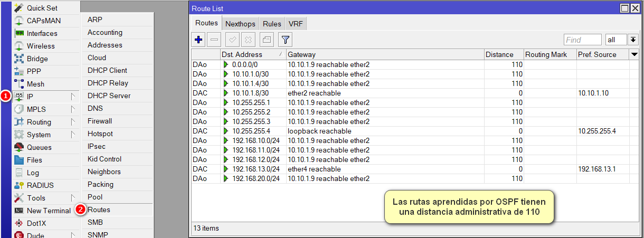Open New Terminal from the sidebar
The height and width of the screenshot is (238, 644).
[x=49, y=211]
